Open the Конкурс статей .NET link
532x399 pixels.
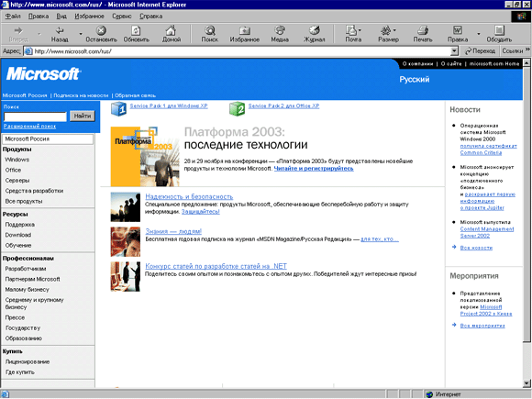click(x=216, y=266)
